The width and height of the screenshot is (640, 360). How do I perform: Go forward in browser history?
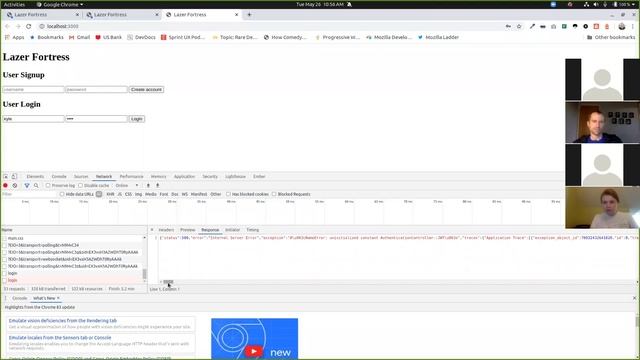(x=18, y=26)
